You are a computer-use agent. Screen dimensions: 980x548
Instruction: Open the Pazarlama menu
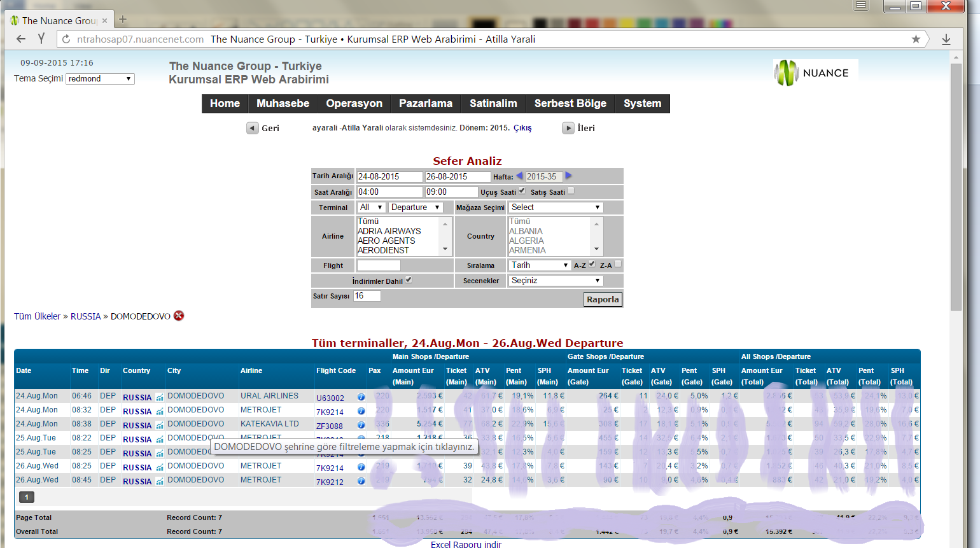[426, 104]
